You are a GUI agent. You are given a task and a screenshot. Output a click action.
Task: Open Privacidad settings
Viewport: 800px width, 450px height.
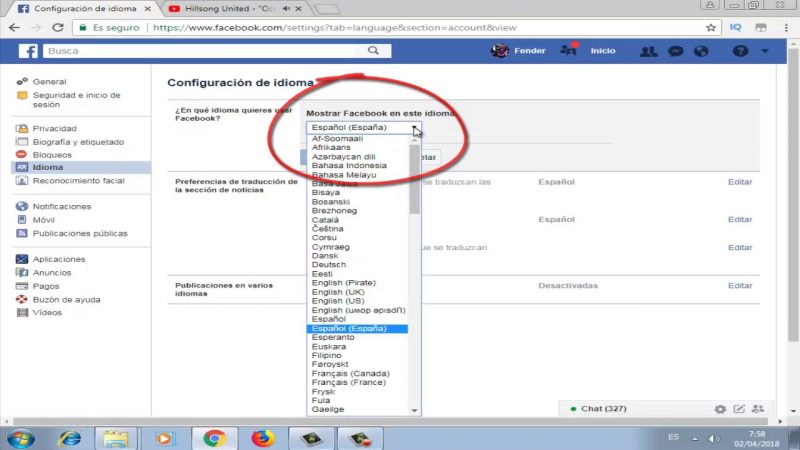click(55, 129)
